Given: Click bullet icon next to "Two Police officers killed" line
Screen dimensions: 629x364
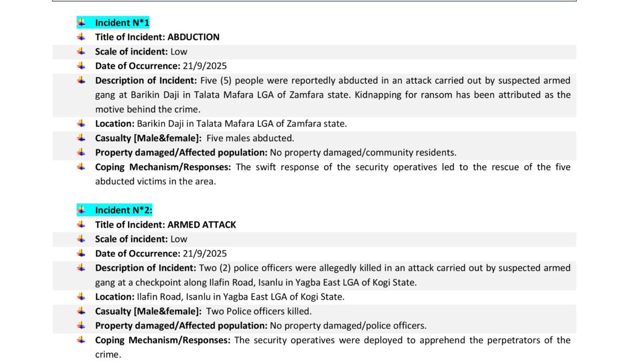Looking at the screenshot, I should (81, 311).
